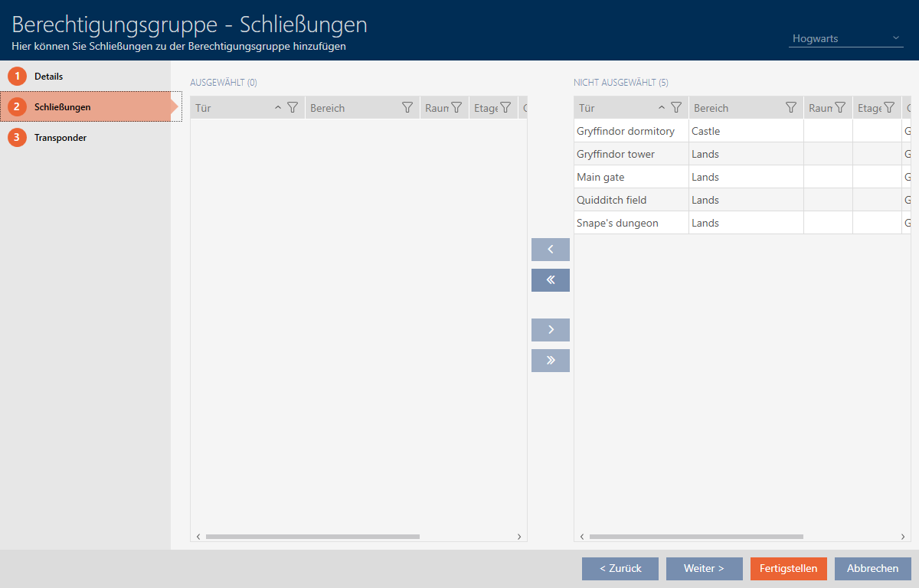
Task: Click filter icon on left Tür column
Action: (292, 108)
